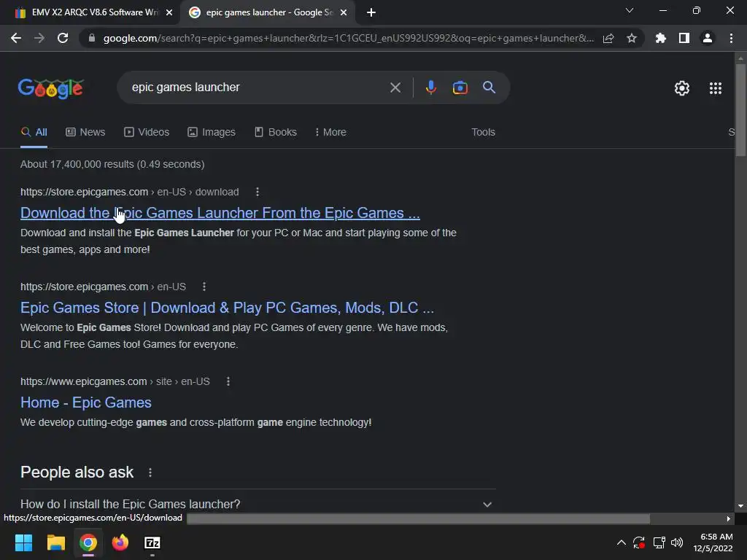Screen dimensions: 747x560
Task: Open options for the download result
Action: click(x=258, y=192)
